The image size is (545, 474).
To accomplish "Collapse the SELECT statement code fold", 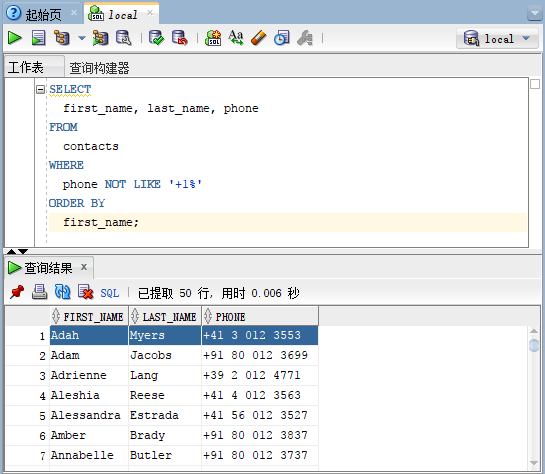I will [x=40, y=90].
